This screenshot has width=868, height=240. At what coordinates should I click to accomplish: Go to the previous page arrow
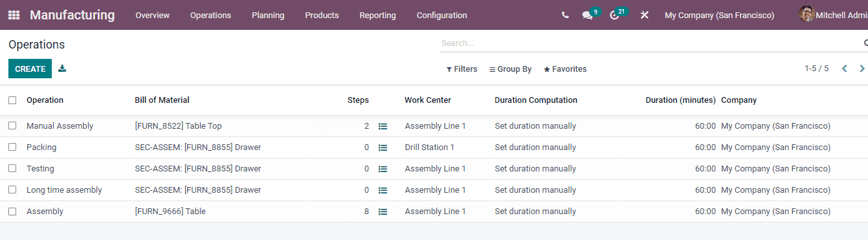click(x=844, y=69)
